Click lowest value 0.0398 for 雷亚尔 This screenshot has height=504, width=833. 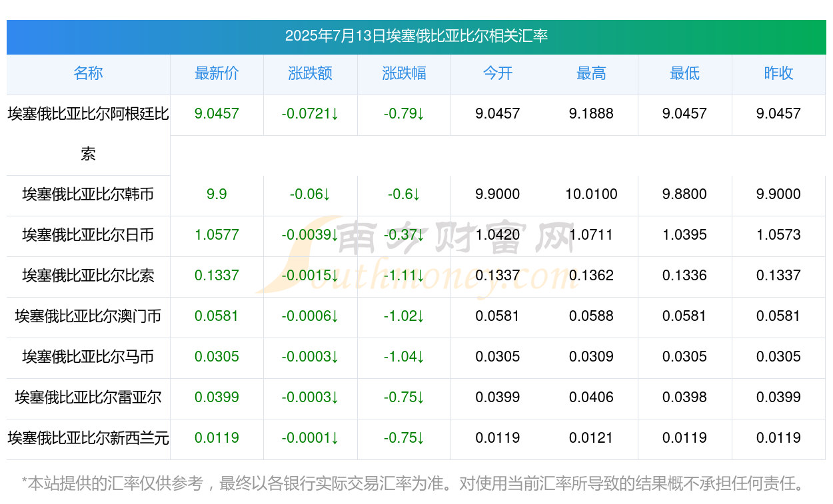684,397
